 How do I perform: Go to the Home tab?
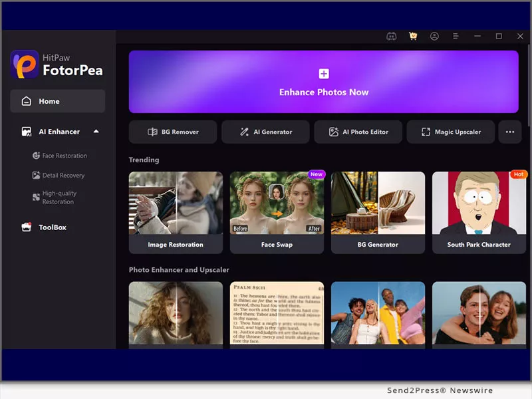pyautogui.click(x=57, y=101)
